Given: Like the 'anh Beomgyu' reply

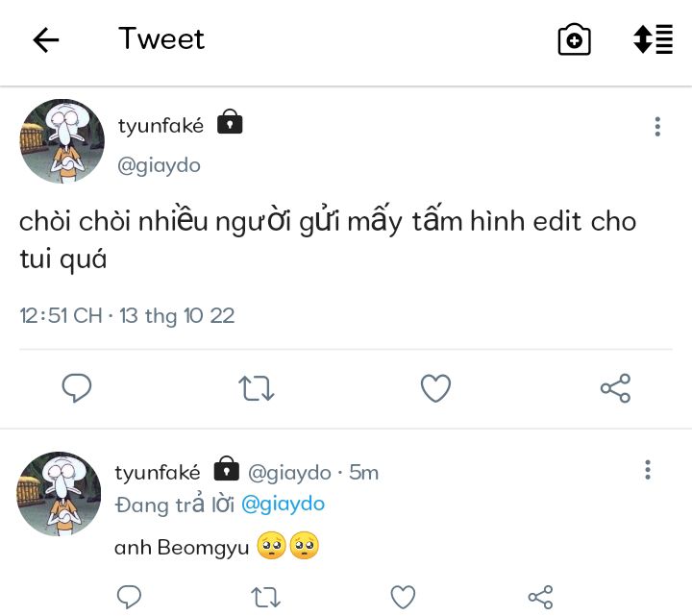Looking at the screenshot, I should [403, 598].
